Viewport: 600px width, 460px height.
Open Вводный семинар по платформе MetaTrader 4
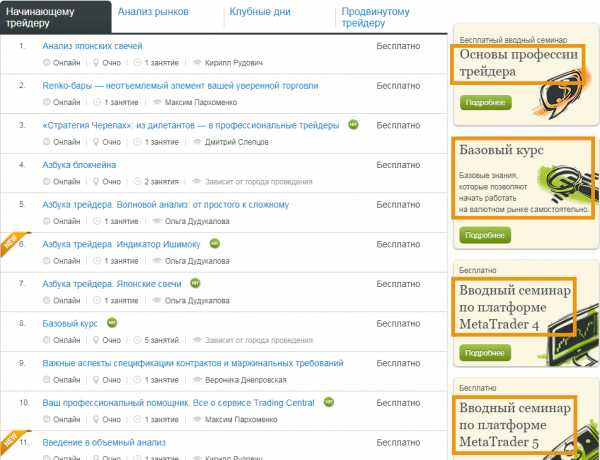(x=515, y=307)
